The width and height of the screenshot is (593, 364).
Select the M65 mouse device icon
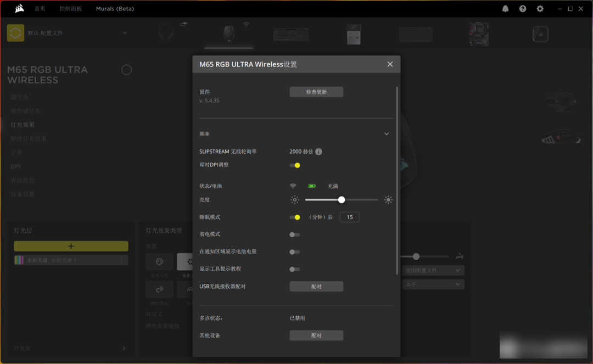228,34
